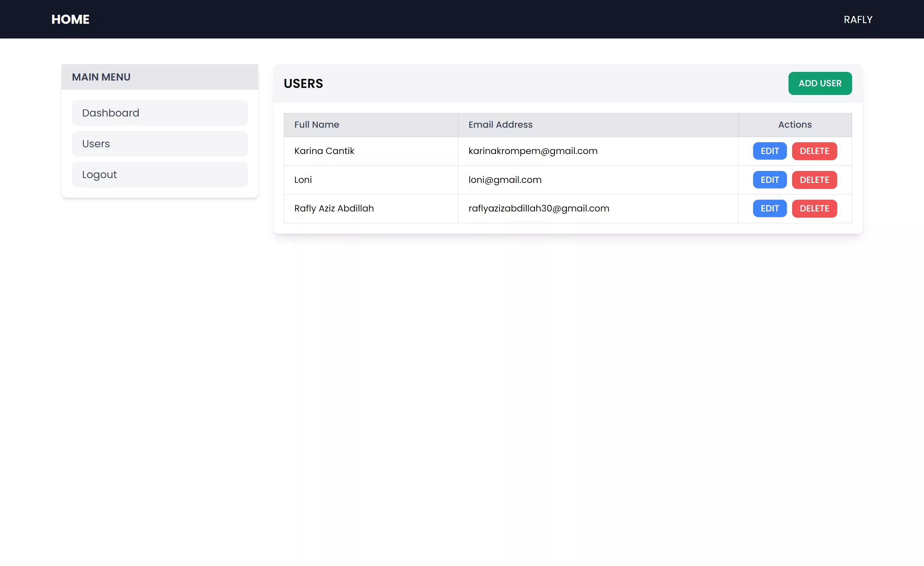Viewport: 924px width, 566px height.
Task: Open the RAFLY user menu
Action: (x=858, y=20)
